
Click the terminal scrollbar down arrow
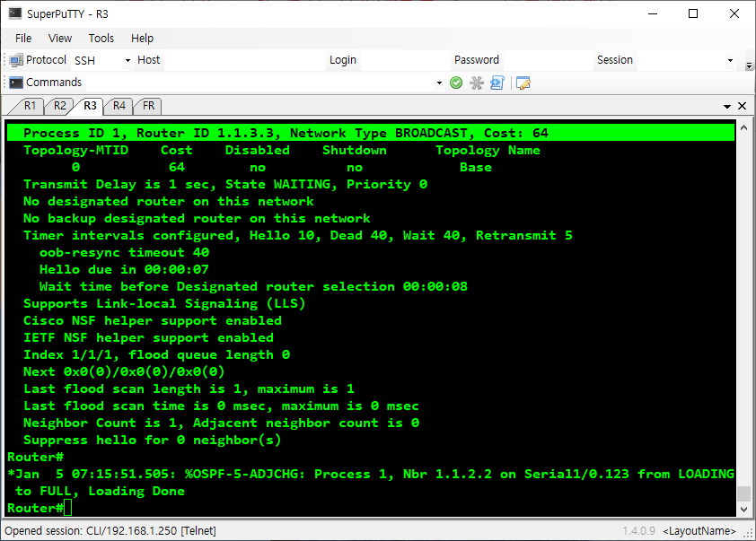[x=743, y=510]
